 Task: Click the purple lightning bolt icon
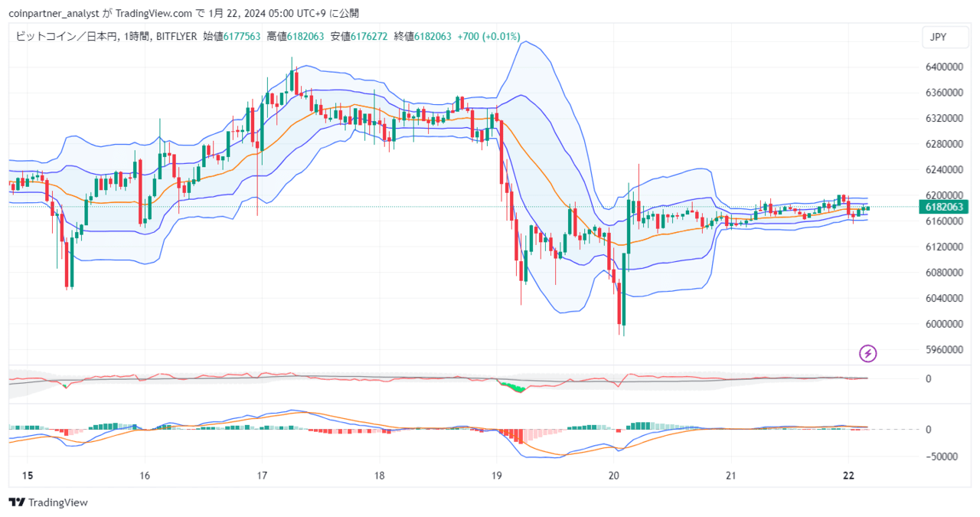tap(868, 353)
